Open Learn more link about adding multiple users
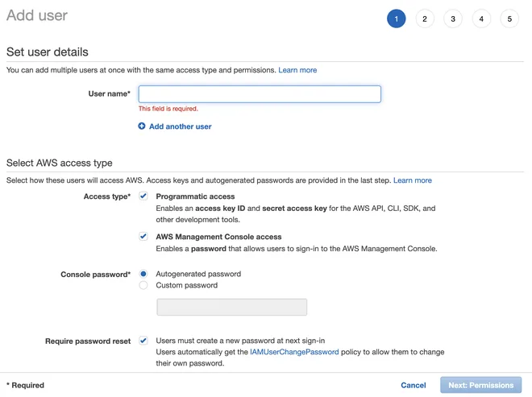This screenshot has height=397, width=532. click(x=297, y=70)
